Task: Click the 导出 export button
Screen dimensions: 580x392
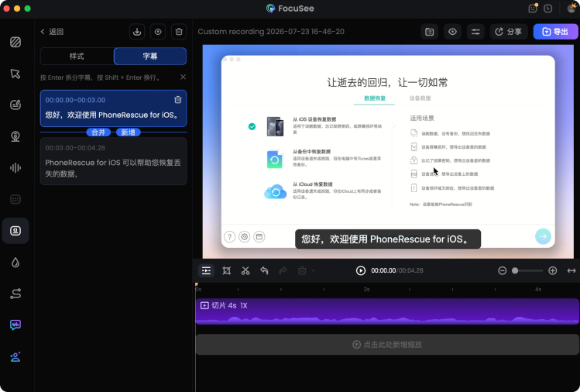Action: coord(555,32)
